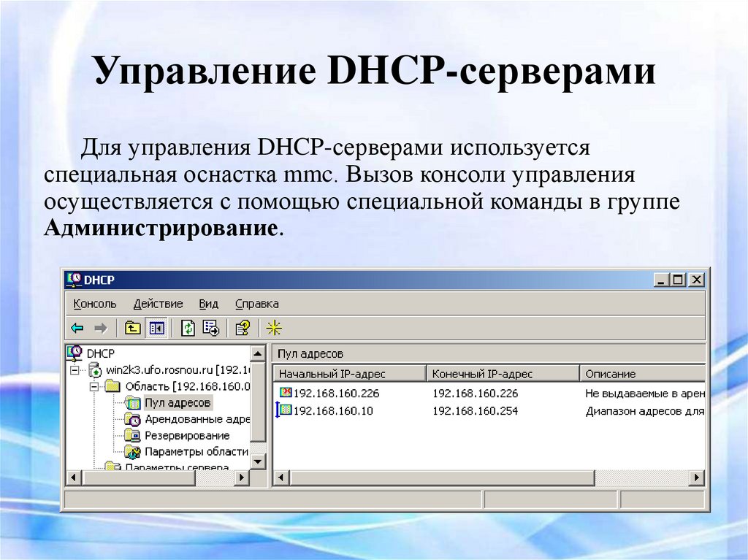Select the Область [192.168.160.0 scope
The width and height of the screenshot is (748, 560).
tap(187, 386)
